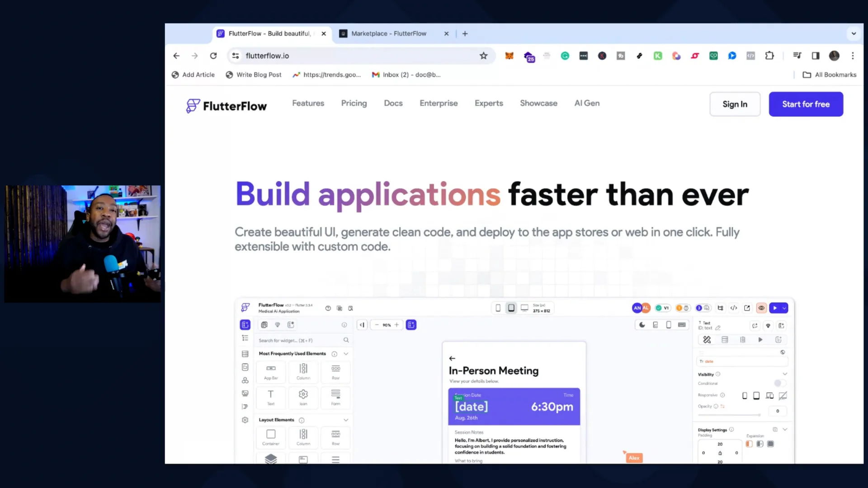Click the Chrome three-dot menu

[853, 56]
